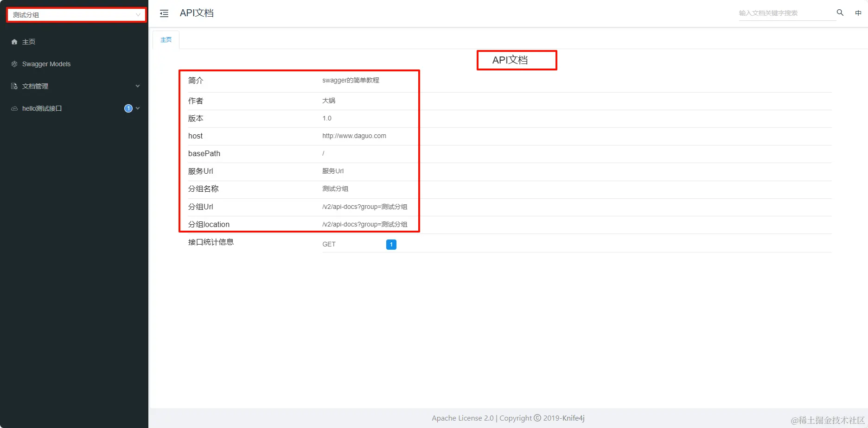Focus the 输入文档关键字搜索 search field
Image resolution: width=868 pixels, height=428 pixels.
[x=786, y=13]
